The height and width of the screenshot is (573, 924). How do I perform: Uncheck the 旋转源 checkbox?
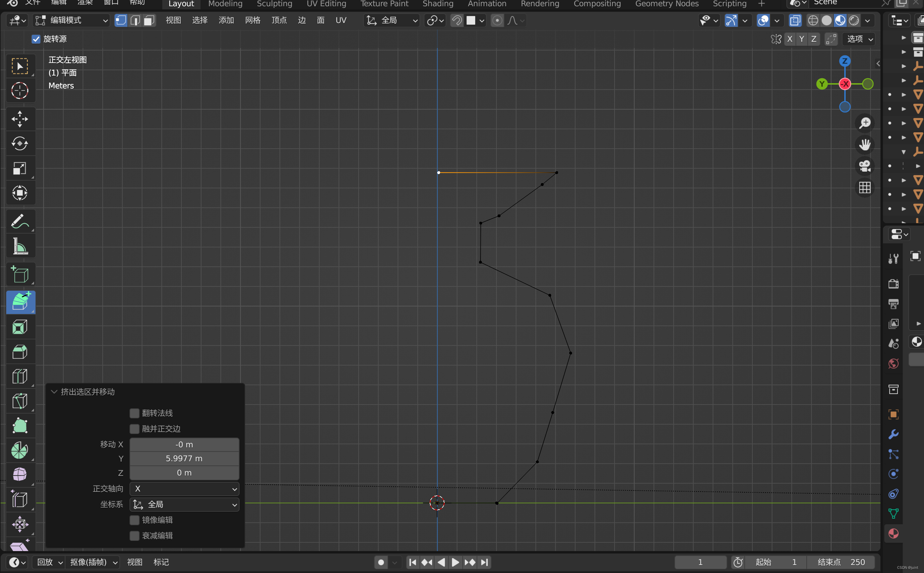pyautogui.click(x=36, y=39)
